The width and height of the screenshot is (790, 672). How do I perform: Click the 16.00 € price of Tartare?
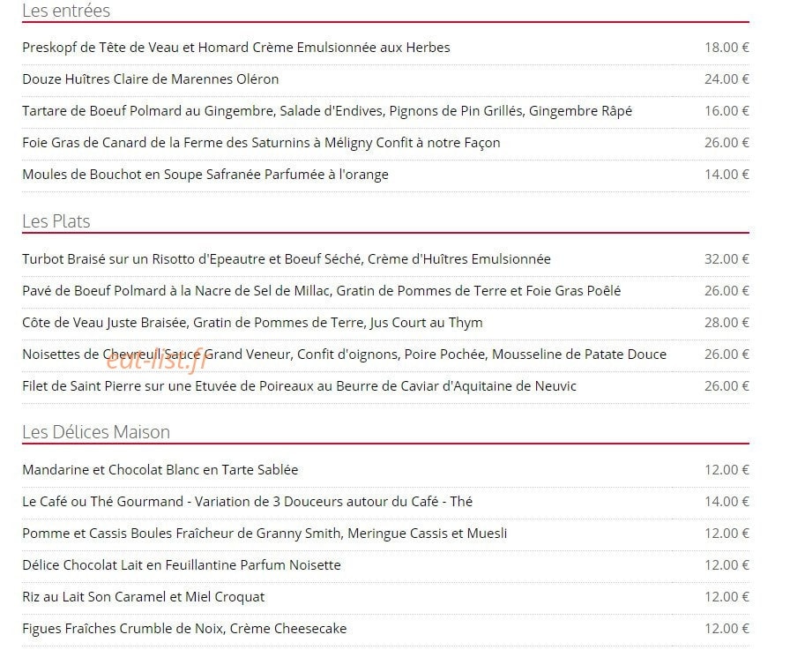[727, 111]
